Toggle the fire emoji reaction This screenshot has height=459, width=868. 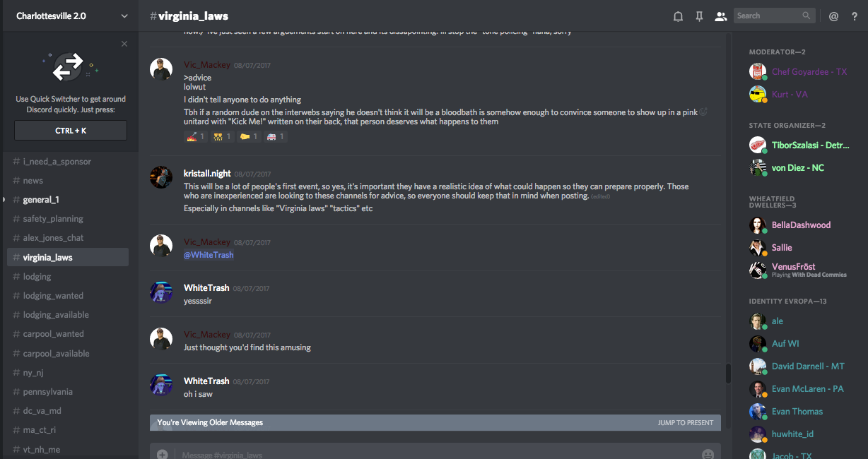tap(194, 136)
